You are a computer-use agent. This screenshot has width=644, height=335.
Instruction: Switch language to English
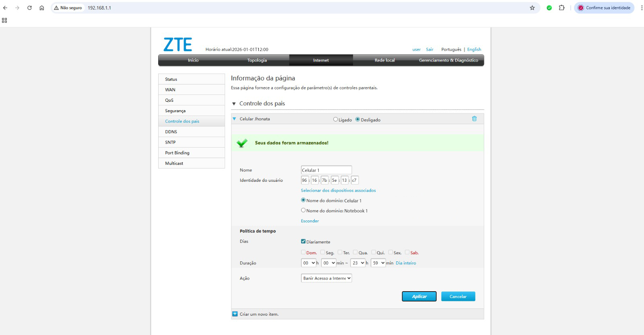tap(474, 49)
